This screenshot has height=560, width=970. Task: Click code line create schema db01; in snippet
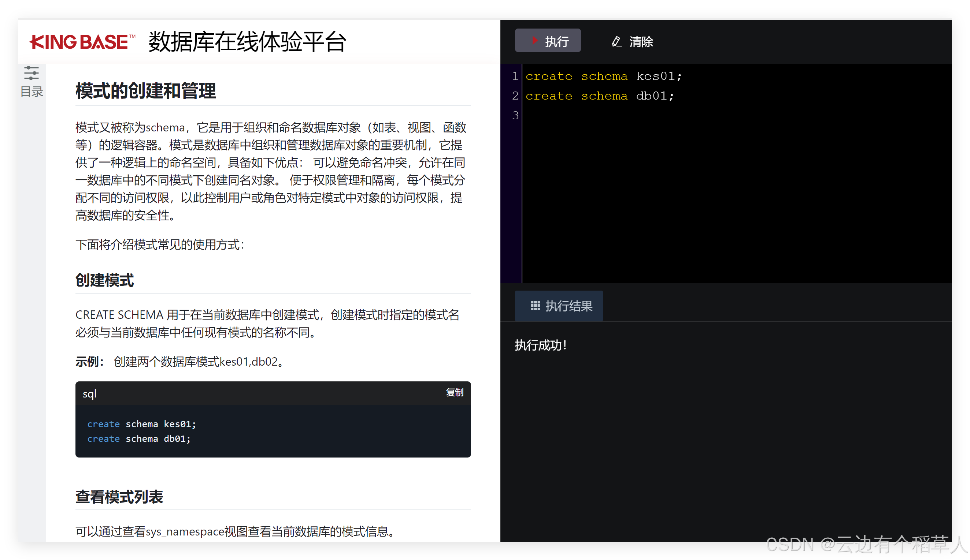(x=138, y=438)
